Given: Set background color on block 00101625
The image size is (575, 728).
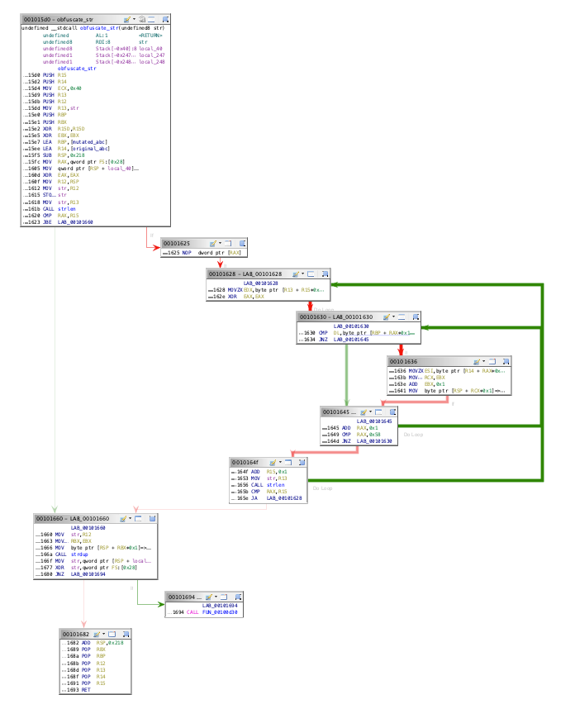Looking at the screenshot, I should click(x=213, y=243).
